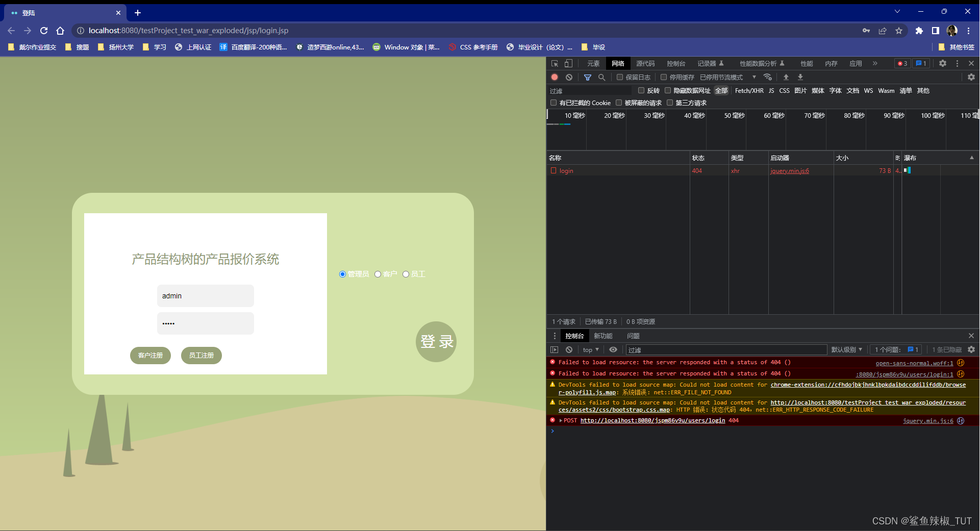Viewport: 980px width, 531px height.
Task: Switch to 控制台 top DevTools tab
Action: pos(676,63)
